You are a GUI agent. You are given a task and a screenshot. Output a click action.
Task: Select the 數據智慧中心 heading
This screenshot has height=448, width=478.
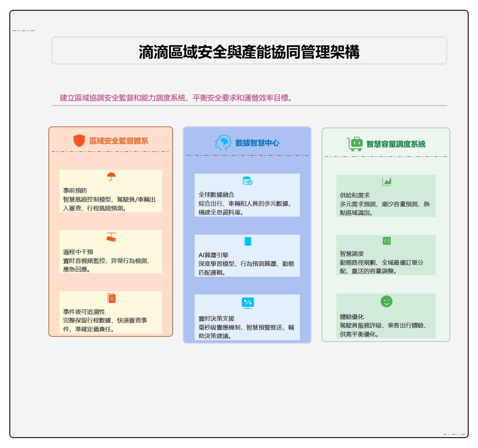pyautogui.click(x=257, y=143)
